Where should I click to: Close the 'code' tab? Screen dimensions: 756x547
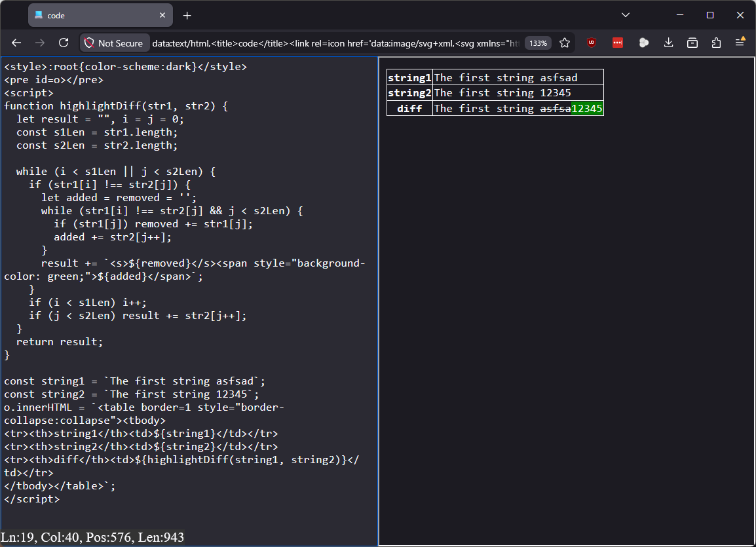(x=162, y=16)
